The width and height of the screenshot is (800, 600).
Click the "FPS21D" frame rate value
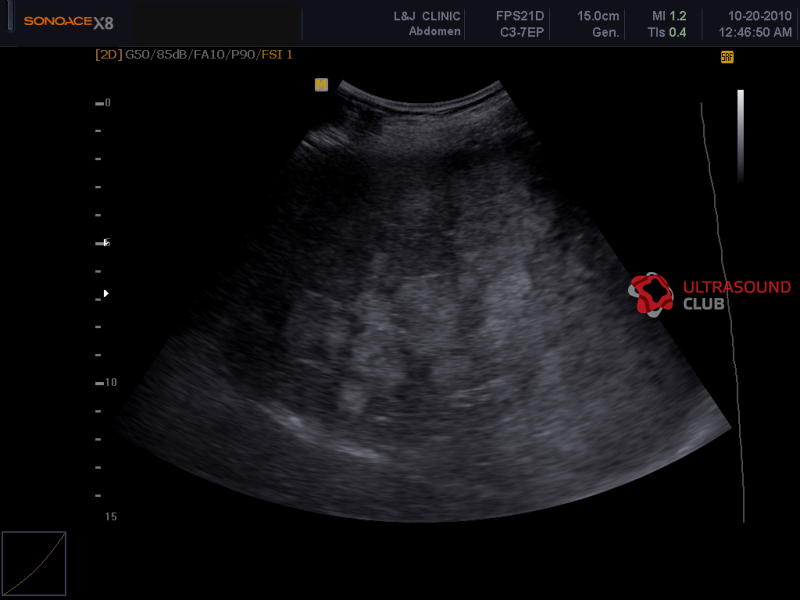[x=520, y=16]
